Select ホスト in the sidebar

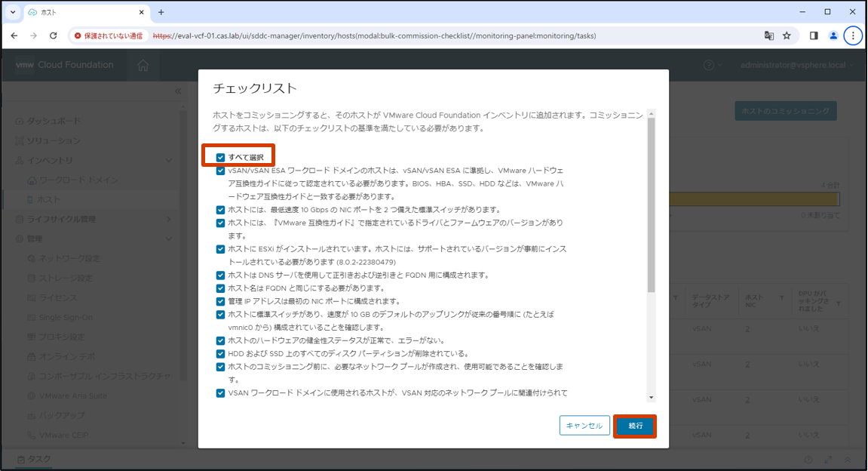(x=49, y=199)
